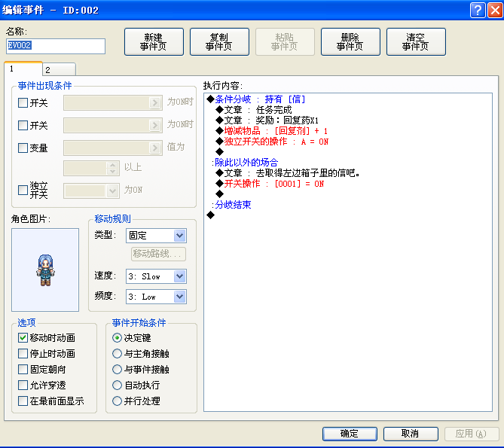The height and width of the screenshot is (448, 504).
Task: Open the 频度 dropdown showing 3: Low
Action: (x=156, y=297)
